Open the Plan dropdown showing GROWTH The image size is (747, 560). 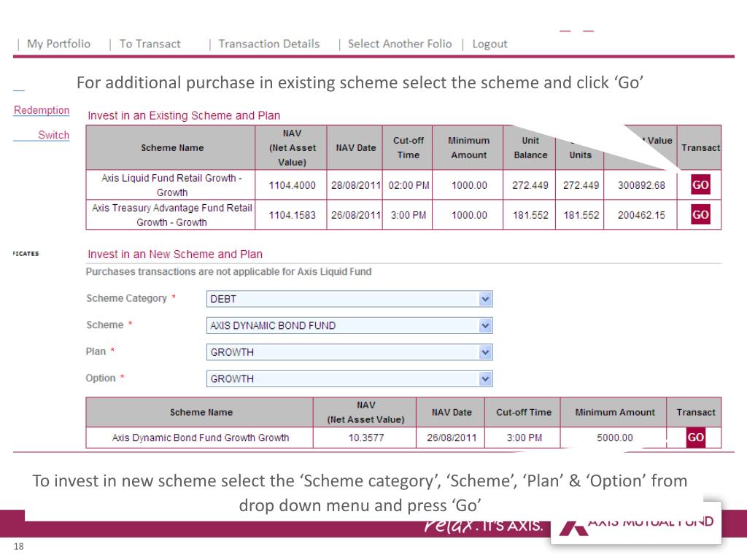click(349, 352)
